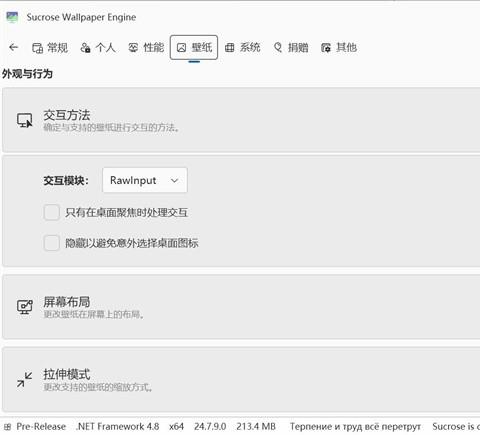Click the 24.7.9.0 version text
The image size is (480, 435).
click(x=210, y=426)
